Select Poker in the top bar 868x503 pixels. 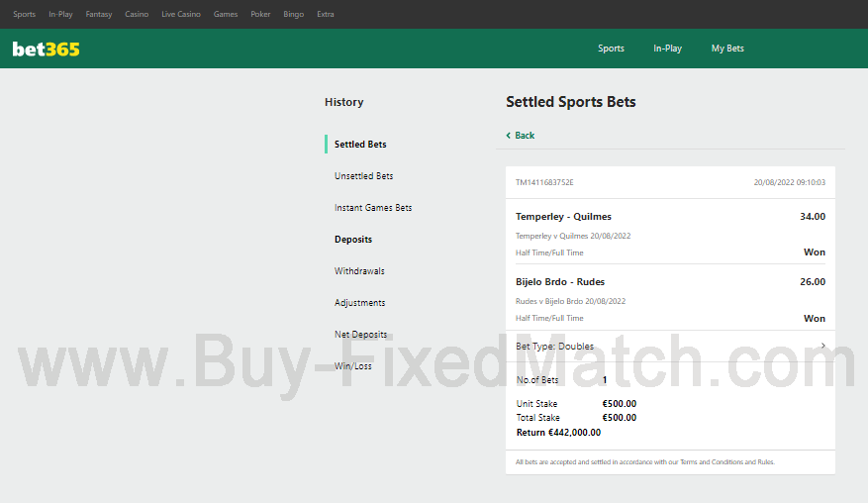click(x=260, y=15)
